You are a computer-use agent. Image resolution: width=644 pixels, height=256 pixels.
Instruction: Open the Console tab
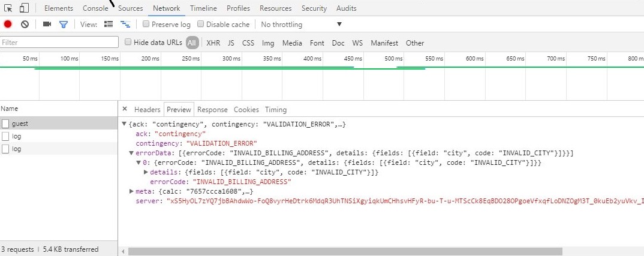(x=95, y=8)
